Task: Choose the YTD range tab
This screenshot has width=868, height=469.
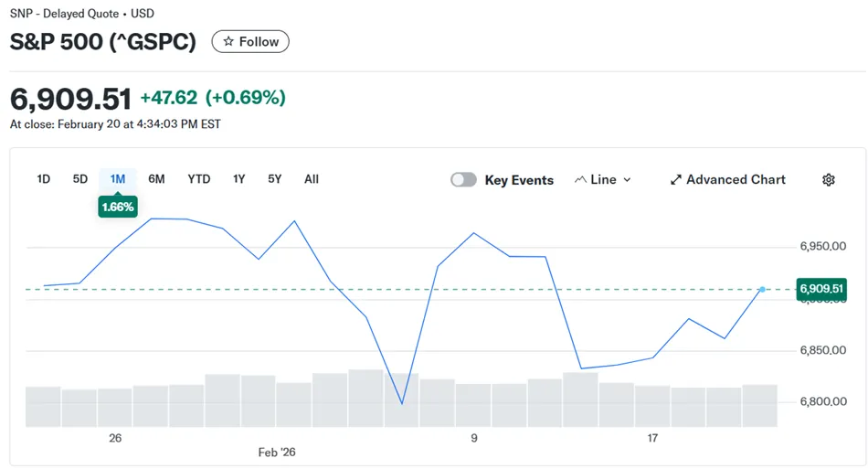Action: tap(199, 179)
